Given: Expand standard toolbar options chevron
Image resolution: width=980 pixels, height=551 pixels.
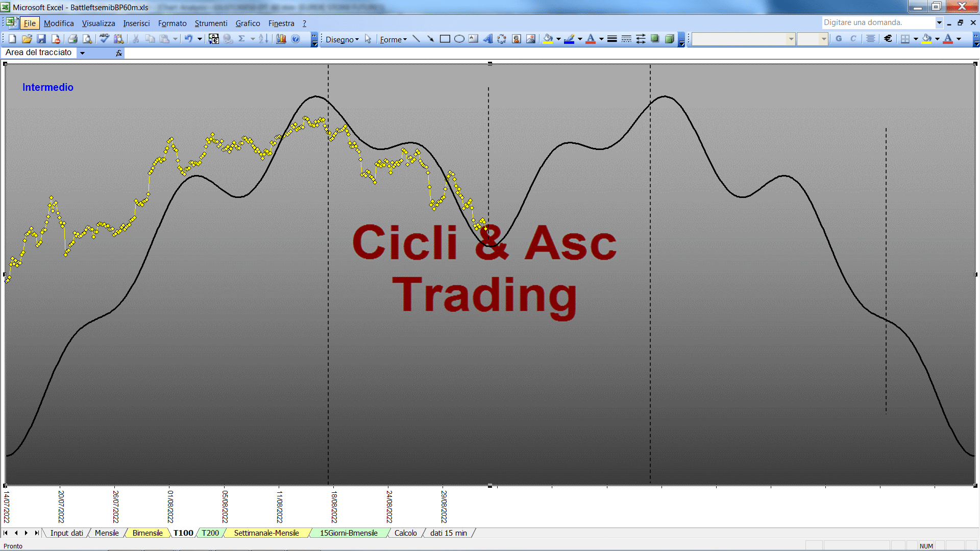Looking at the screenshot, I should pos(314,39).
